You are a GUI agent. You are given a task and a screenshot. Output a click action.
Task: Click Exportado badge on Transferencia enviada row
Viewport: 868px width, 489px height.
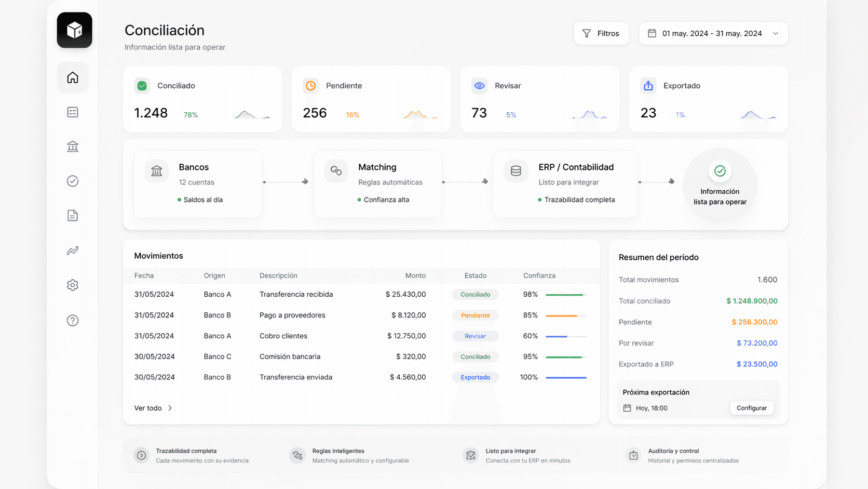[x=476, y=377]
